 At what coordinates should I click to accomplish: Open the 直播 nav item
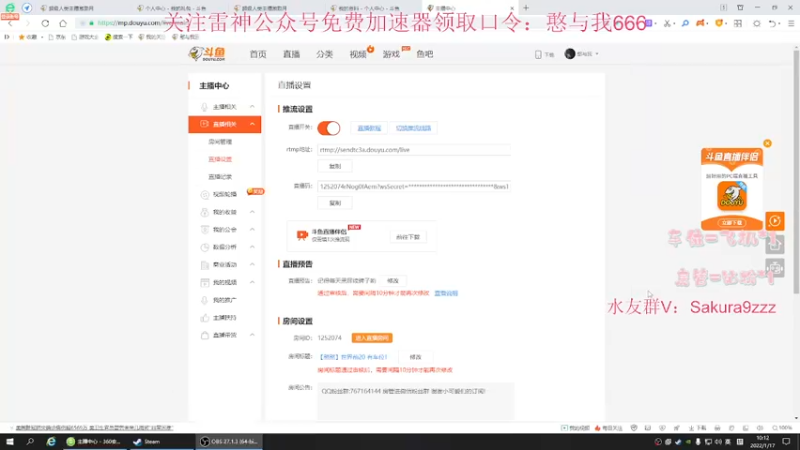pos(291,54)
